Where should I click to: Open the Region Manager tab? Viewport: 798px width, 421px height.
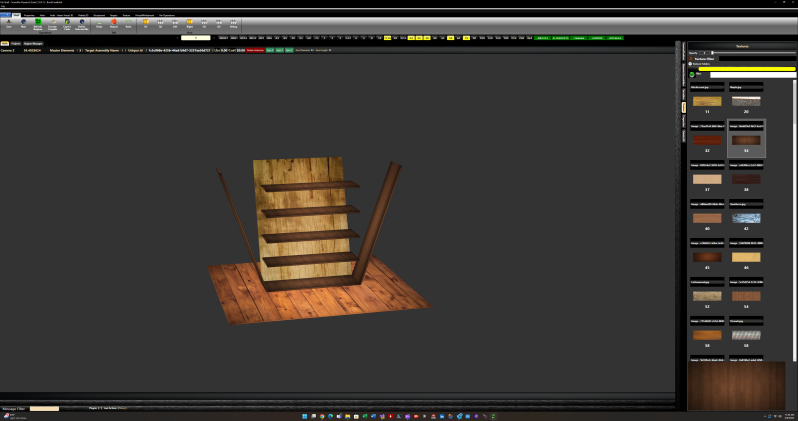30,44
